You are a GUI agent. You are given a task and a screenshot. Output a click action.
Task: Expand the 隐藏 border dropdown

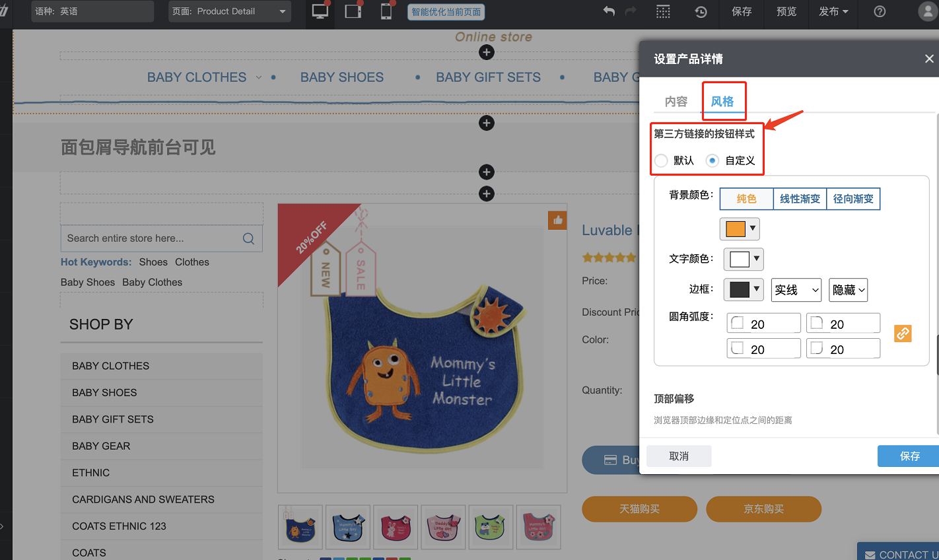tap(848, 290)
